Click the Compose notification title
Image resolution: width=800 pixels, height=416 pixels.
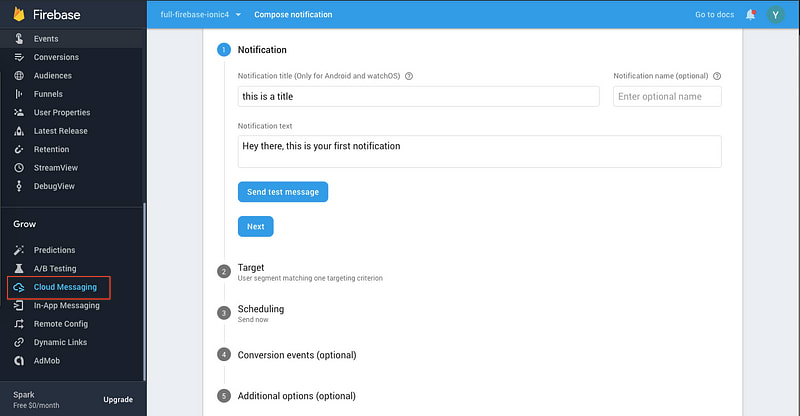coord(293,15)
